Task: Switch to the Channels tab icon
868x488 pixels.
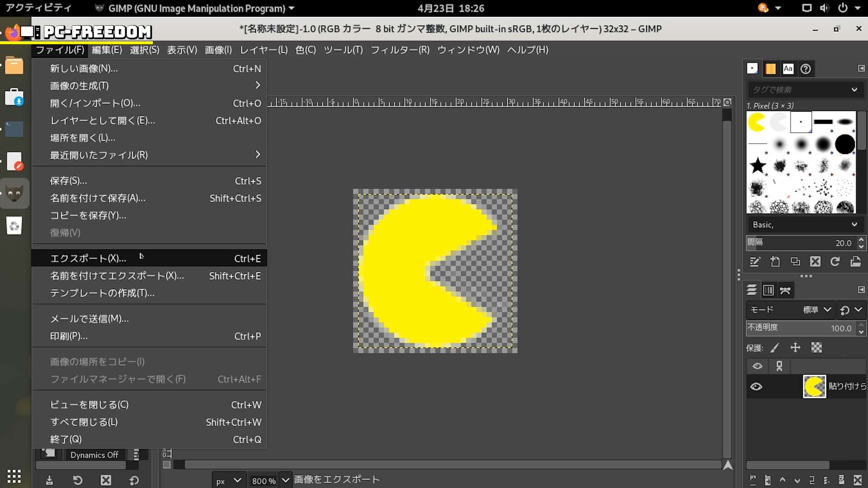Action: 768,290
